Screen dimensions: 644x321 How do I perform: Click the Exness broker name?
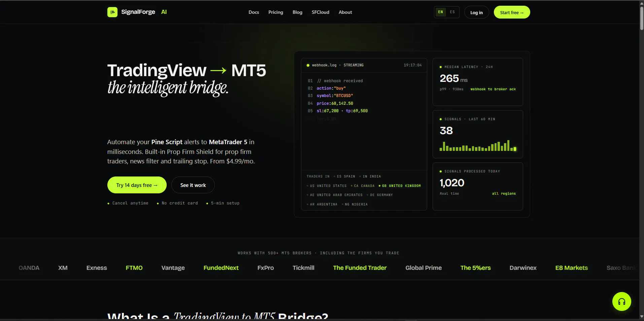(x=97, y=268)
